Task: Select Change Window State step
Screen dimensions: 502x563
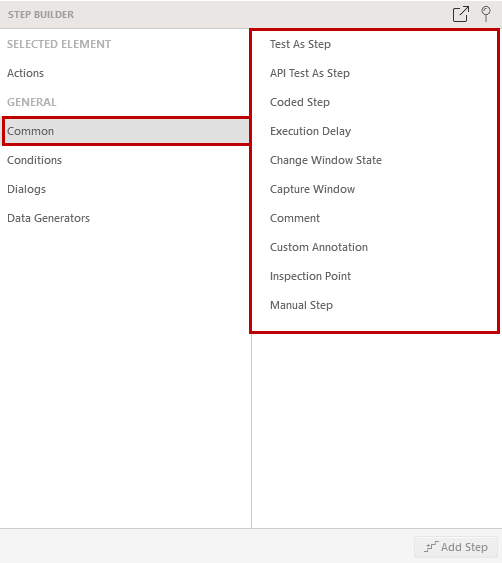Action: (x=326, y=160)
